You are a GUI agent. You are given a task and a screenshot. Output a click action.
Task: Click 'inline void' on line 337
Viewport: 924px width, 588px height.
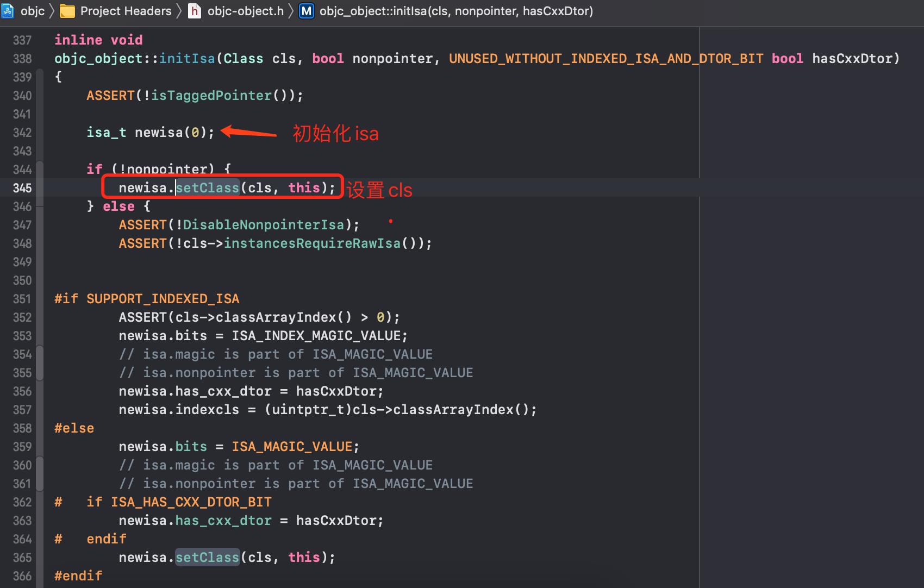pos(98,40)
